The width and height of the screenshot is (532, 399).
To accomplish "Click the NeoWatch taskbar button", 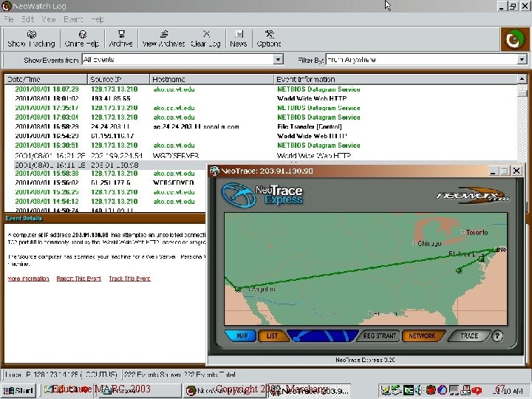I will click(226, 391).
